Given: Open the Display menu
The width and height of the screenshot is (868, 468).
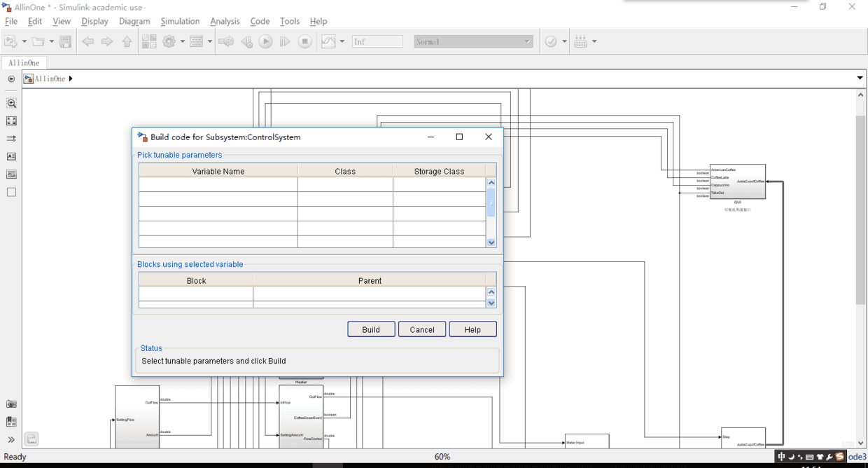Looking at the screenshot, I should [x=94, y=22].
